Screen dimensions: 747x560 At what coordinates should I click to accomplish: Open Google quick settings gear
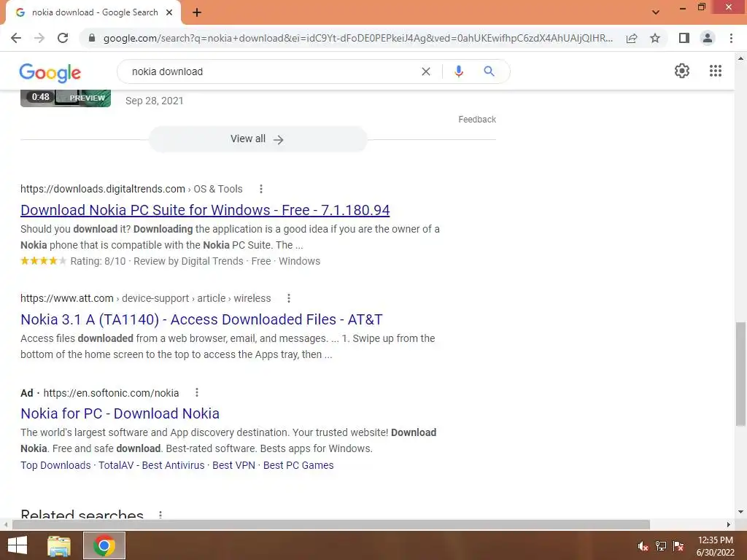(x=682, y=71)
